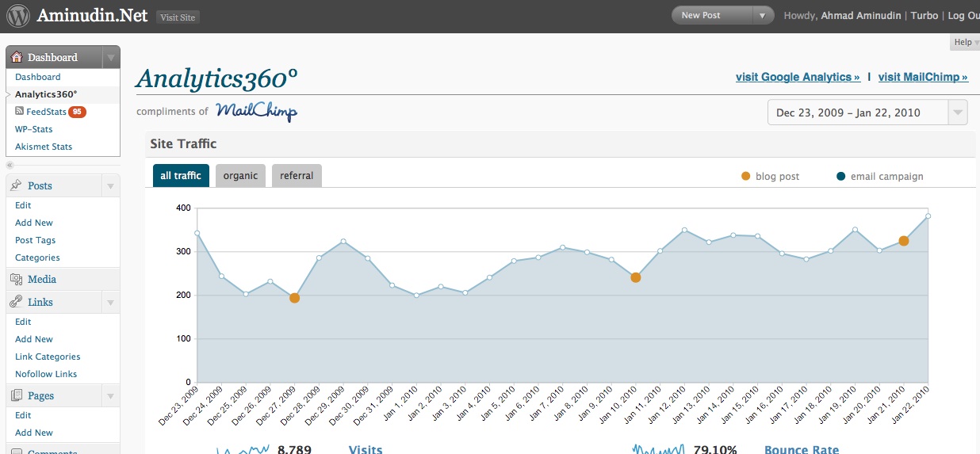Viewport: 980px width, 454px height.
Task: Open the Categories link
Action: [37, 258]
